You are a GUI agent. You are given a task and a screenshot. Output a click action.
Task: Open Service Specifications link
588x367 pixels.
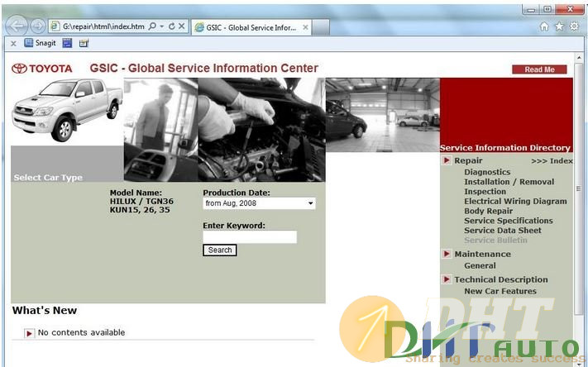point(509,221)
